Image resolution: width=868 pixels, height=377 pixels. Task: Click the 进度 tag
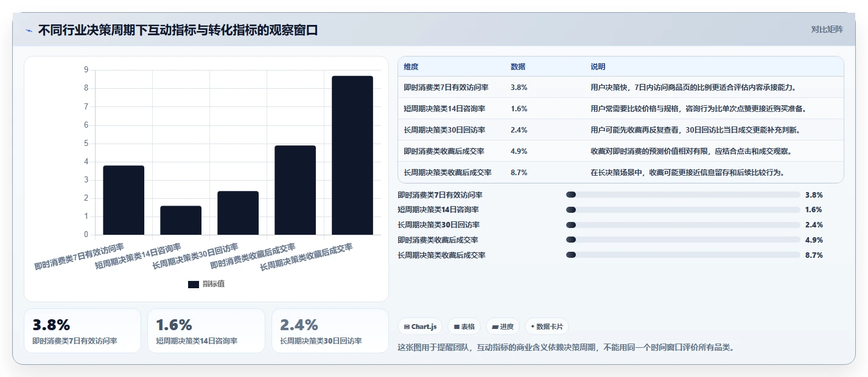[x=503, y=327]
